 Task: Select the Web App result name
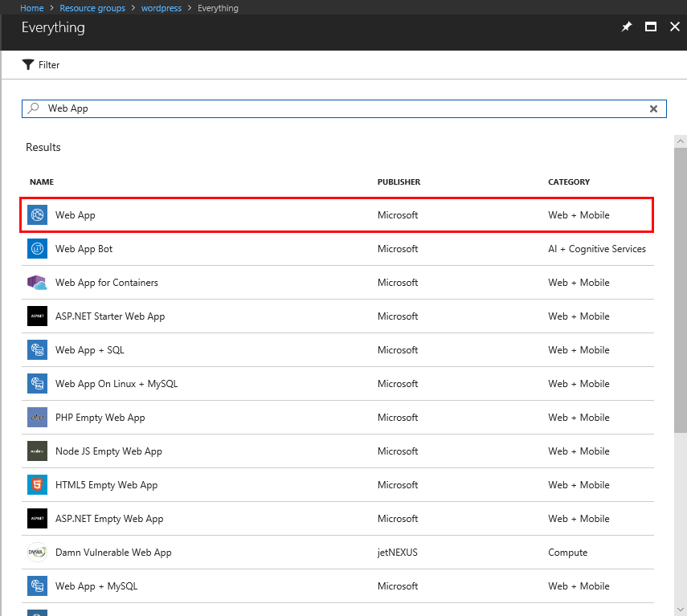(75, 215)
